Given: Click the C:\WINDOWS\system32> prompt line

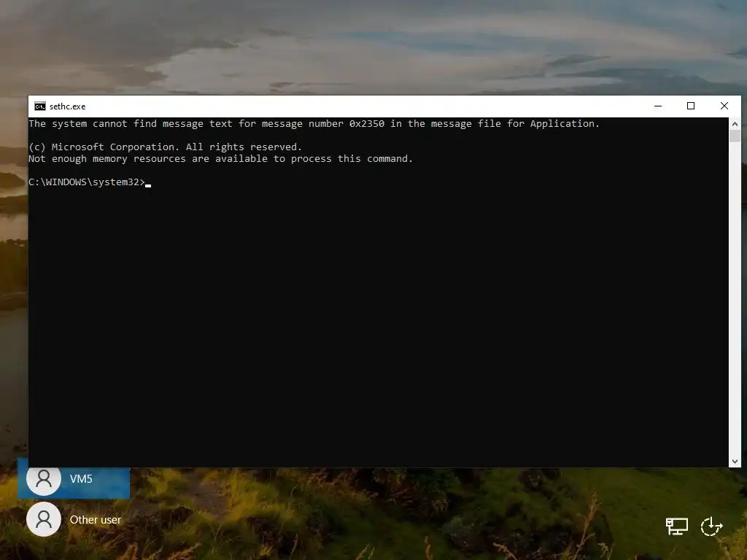Looking at the screenshot, I should click(90, 182).
